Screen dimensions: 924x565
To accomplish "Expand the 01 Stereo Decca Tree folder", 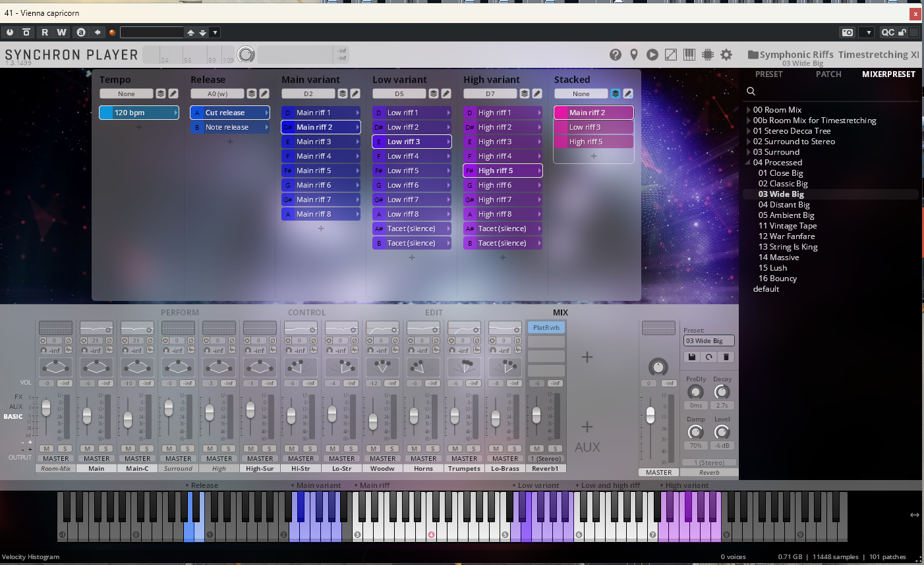I will [x=749, y=131].
